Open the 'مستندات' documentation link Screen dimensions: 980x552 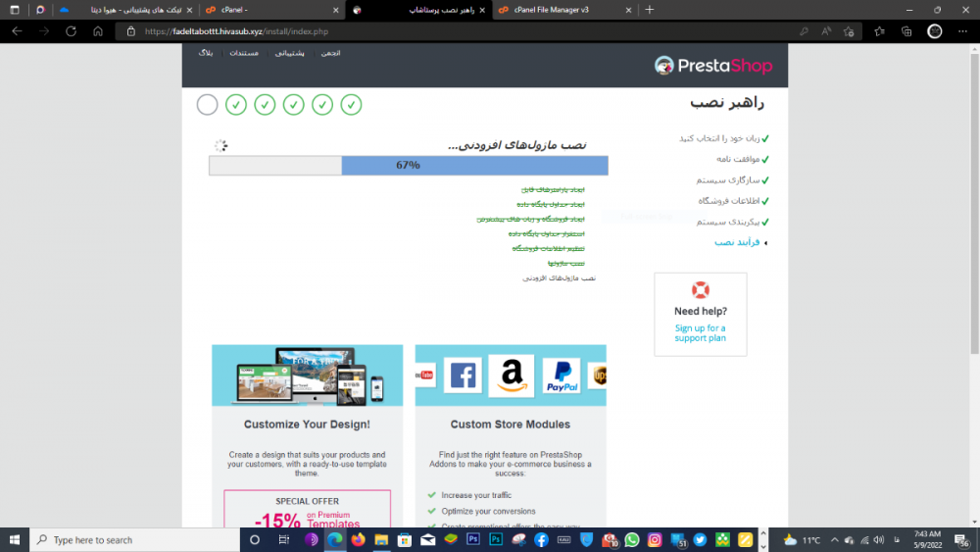(244, 53)
